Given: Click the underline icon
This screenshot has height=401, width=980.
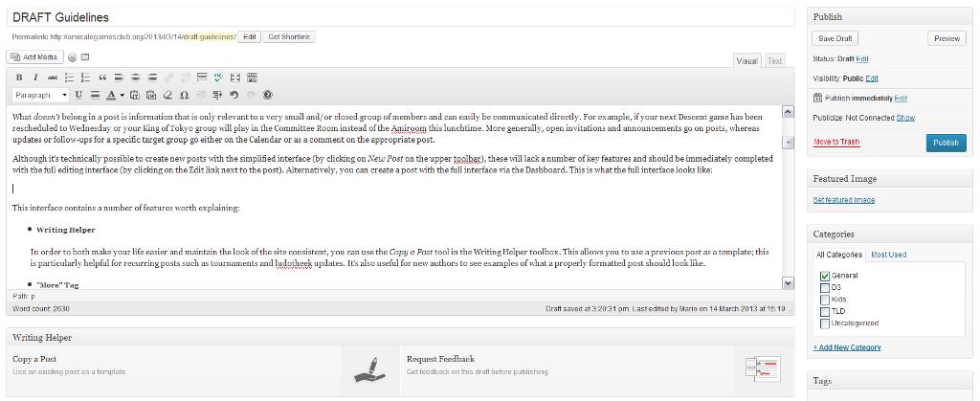Looking at the screenshot, I should [78, 95].
